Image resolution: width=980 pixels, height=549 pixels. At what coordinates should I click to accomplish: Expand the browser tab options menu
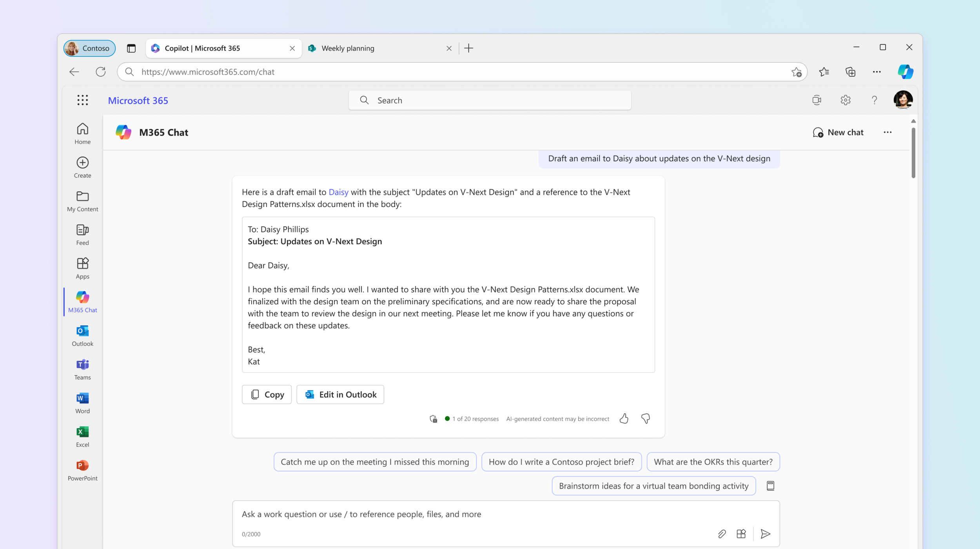pyautogui.click(x=131, y=48)
